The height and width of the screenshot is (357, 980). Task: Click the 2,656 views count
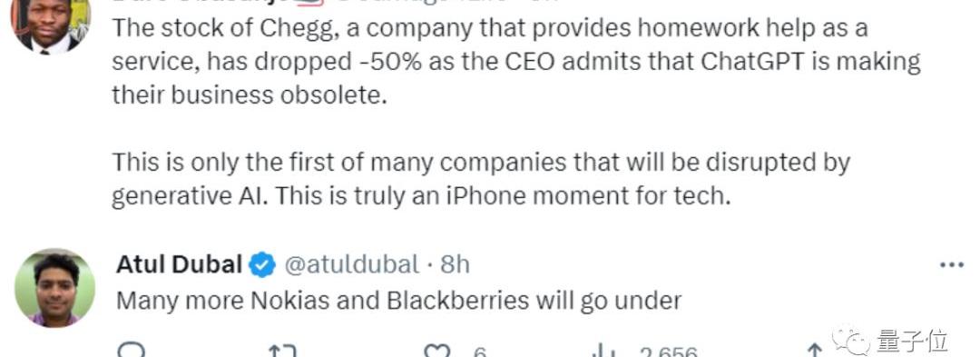pyautogui.click(x=668, y=352)
